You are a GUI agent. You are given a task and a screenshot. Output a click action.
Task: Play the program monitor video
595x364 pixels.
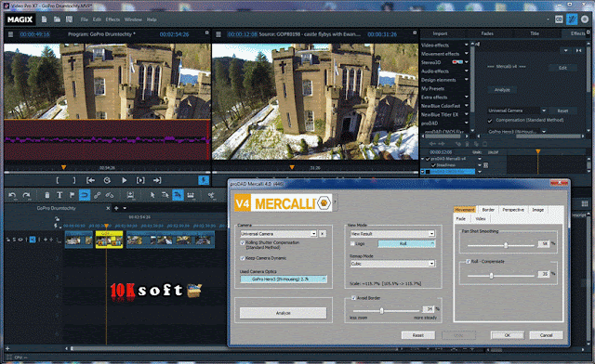124,180
